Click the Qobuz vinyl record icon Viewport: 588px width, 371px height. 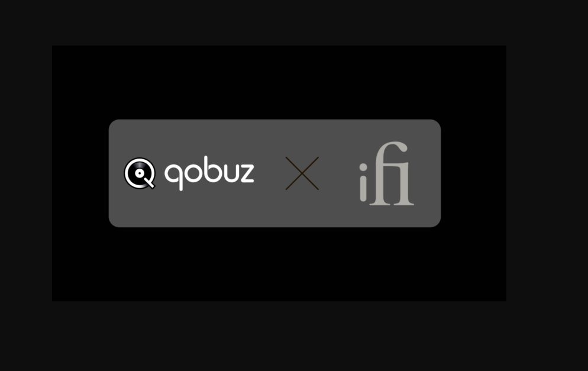(140, 173)
